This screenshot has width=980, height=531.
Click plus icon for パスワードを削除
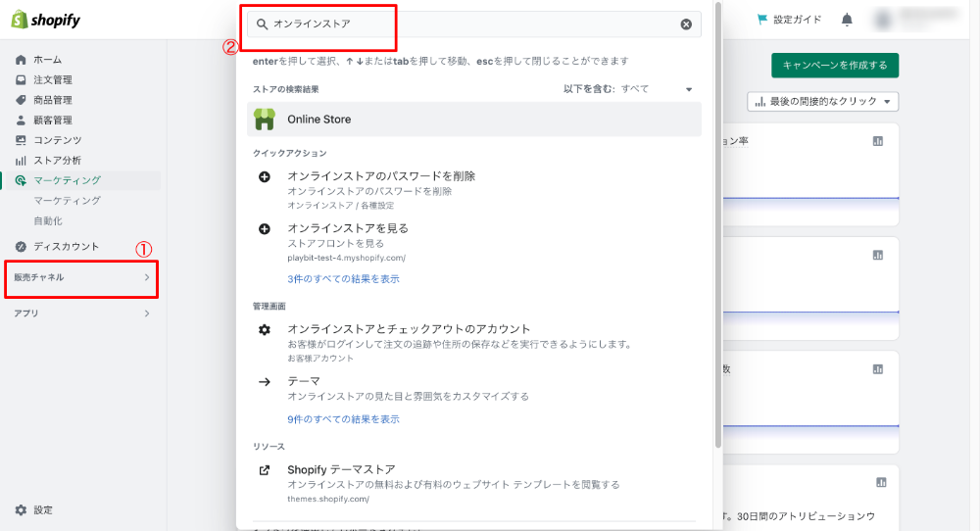click(265, 176)
